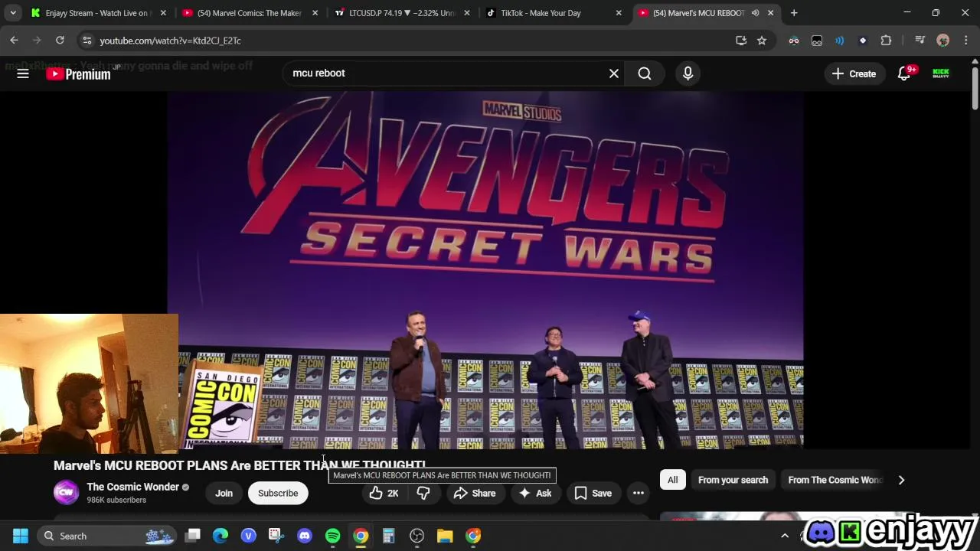This screenshot has width=980, height=551.
Task: Ask about this video button
Action: pyautogui.click(x=535, y=494)
